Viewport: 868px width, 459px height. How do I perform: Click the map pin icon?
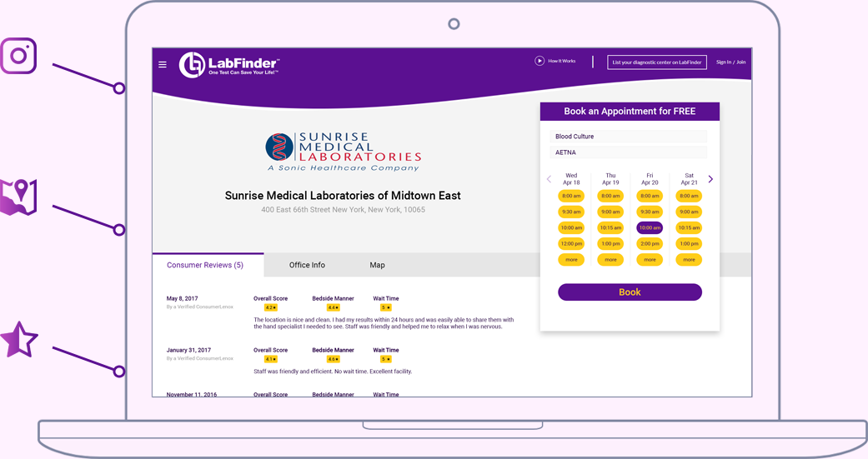point(19,197)
